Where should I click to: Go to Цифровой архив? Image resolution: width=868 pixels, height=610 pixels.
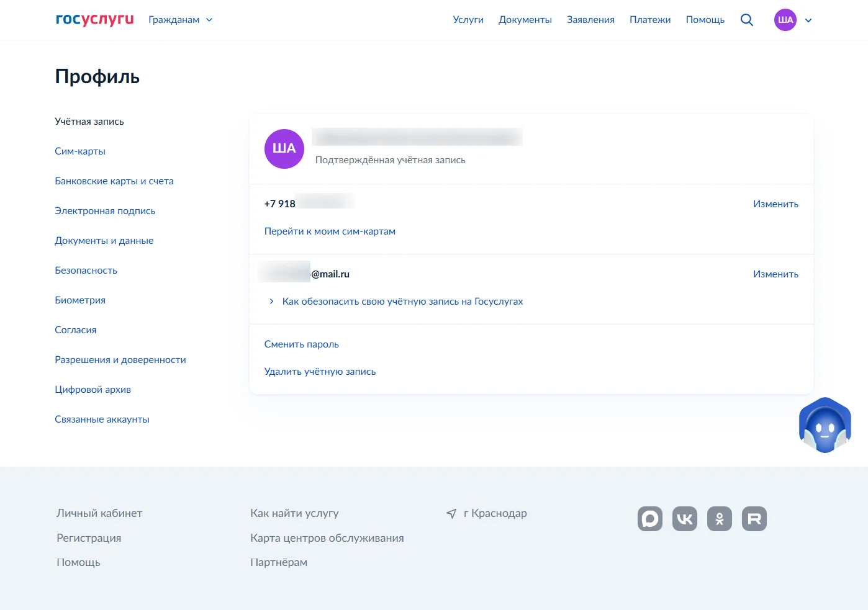[93, 390]
